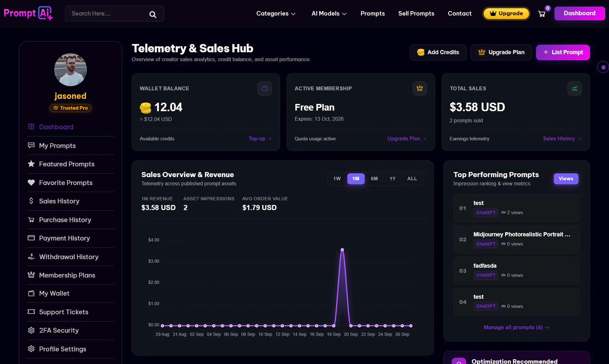The height and width of the screenshot is (364, 609).
Task: Select the ALL time range
Action: pos(412,179)
